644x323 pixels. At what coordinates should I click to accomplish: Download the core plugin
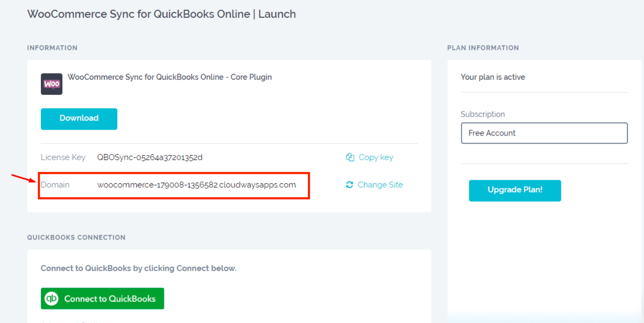[x=79, y=119]
